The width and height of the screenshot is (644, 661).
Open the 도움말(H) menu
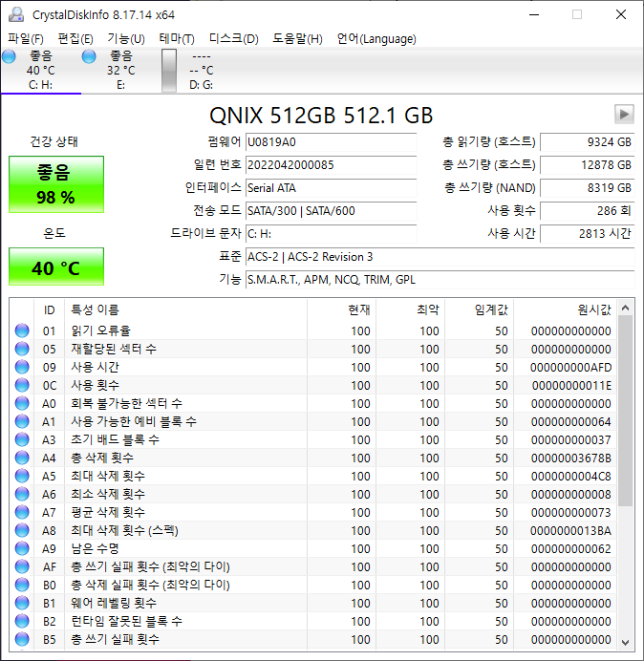tap(297, 39)
